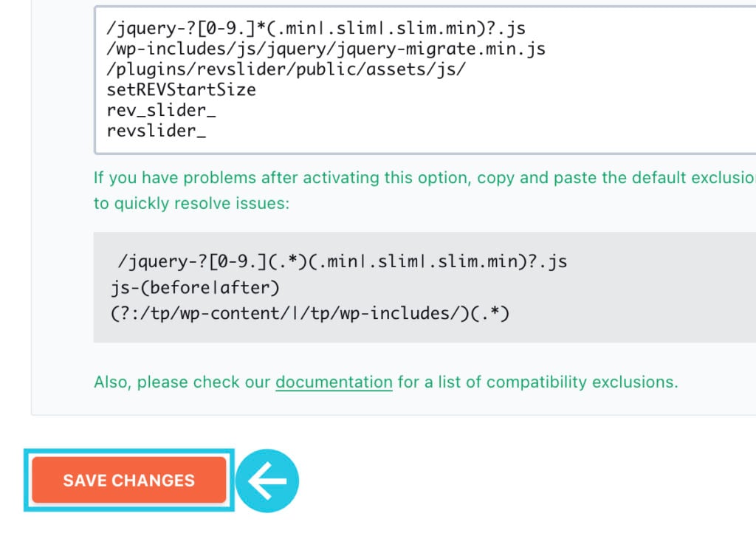Click the js-(before|after) default exclusion line
Viewport: 756px width, 533px height.
click(x=195, y=288)
